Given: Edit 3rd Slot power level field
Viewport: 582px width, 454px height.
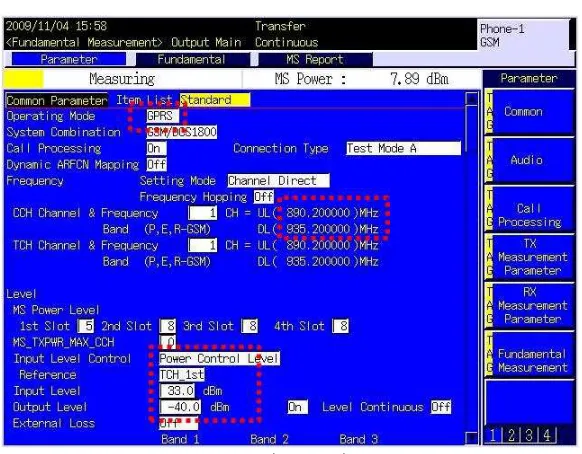Looking at the screenshot, I should pyautogui.click(x=249, y=326).
